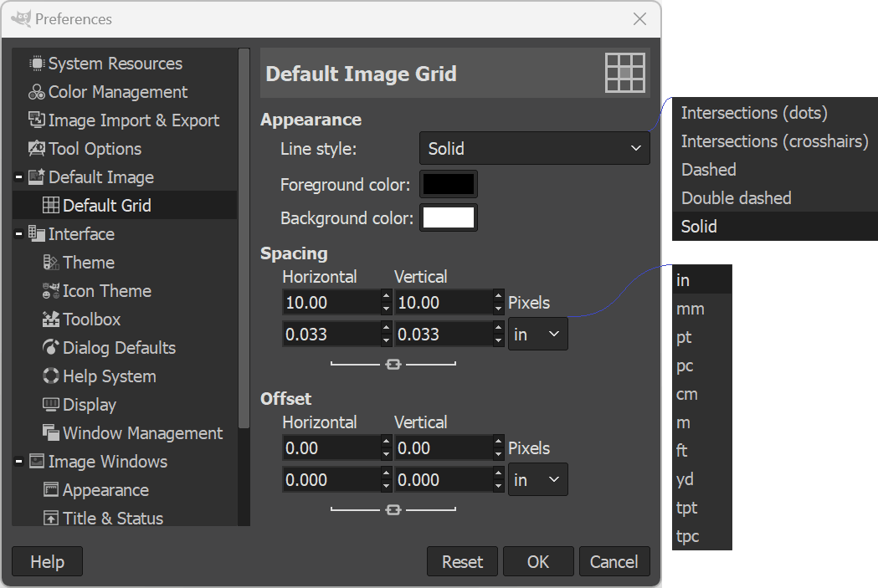Image resolution: width=878 pixels, height=588 pixels.
Task: Open the Spacing unit dropdown
Action: [537, 335]
